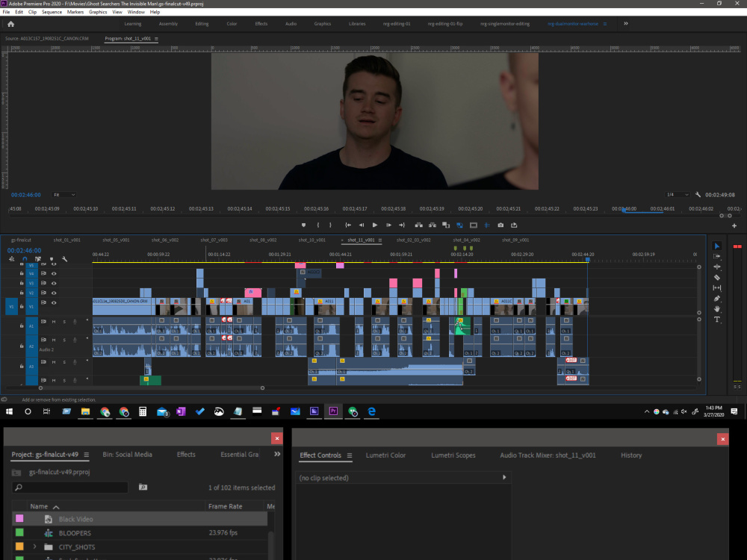The width and height of the screenshot is (747, 560).
Task: Open the Fit zoom level dropdown
Action: 63,195
